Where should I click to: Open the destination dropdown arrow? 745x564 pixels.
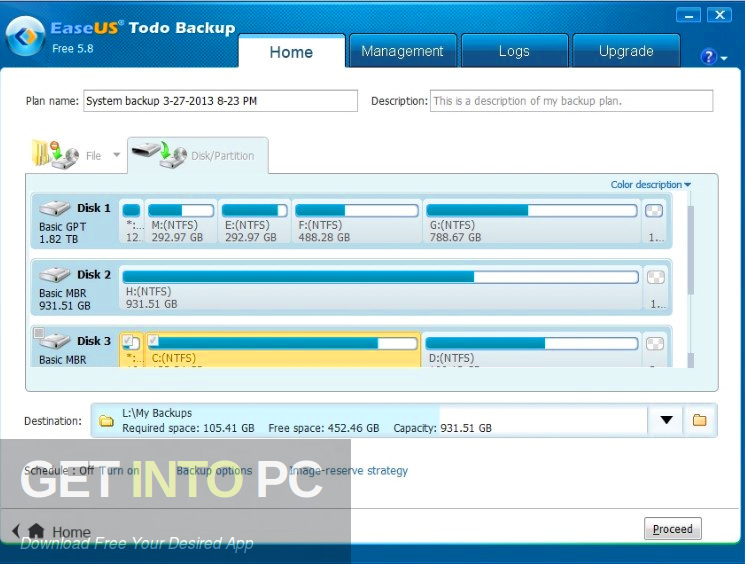[x=666, y=421]
